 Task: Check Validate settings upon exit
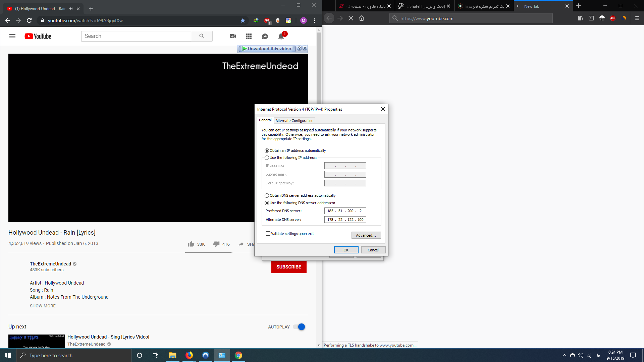tap(290, 234)
